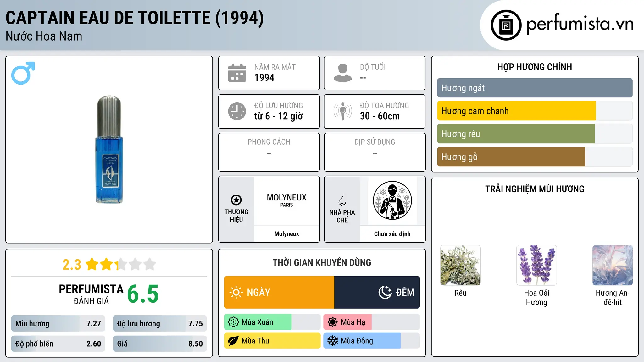Click the Captain Eau de Toilette (1994) title

(135, 18)
